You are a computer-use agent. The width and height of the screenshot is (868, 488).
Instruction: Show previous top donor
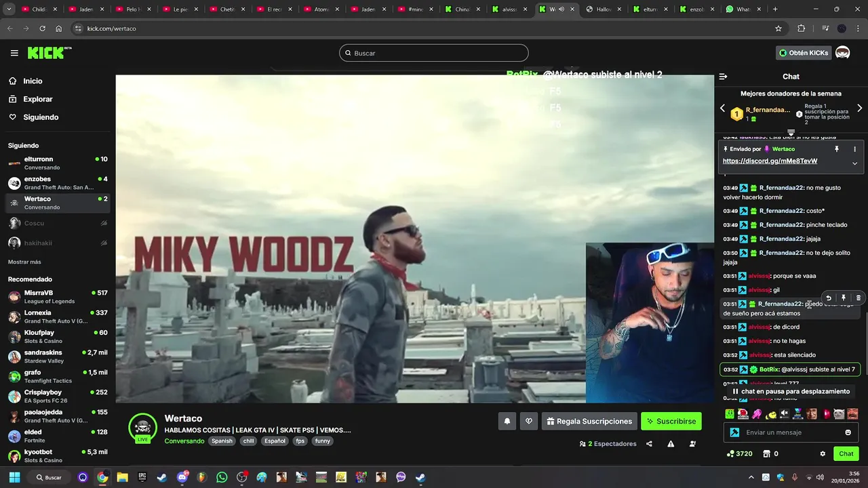click(x=722, y=108)
